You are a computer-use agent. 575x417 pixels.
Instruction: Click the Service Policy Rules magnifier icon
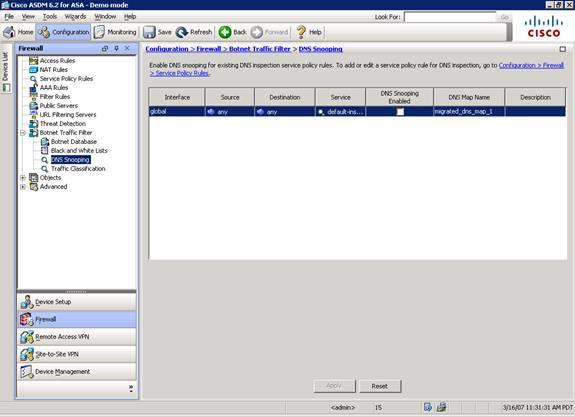coord(33,79)
